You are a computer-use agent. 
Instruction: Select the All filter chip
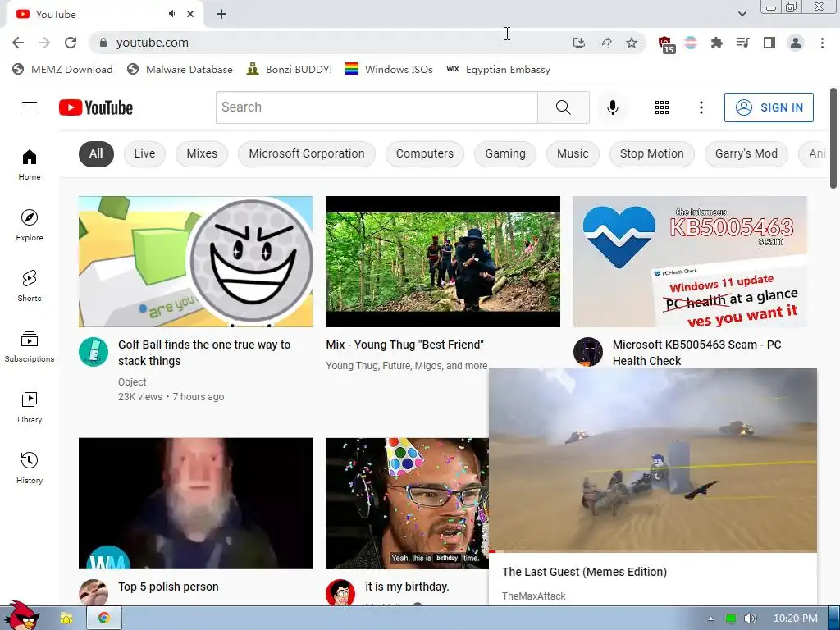(97, 153)
